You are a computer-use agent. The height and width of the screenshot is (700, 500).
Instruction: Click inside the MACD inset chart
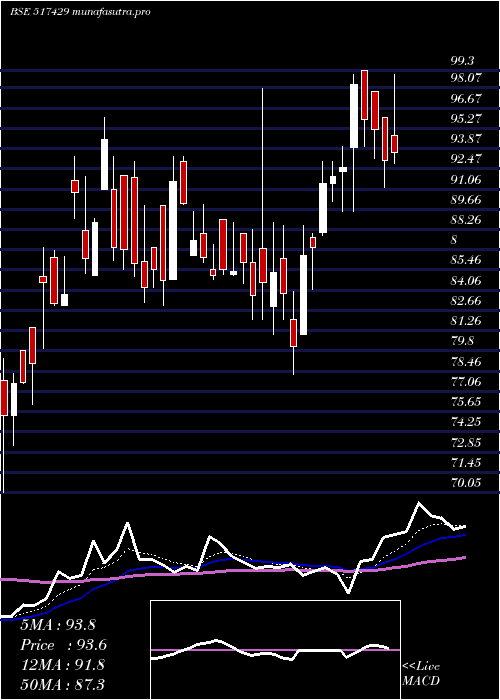[275, 650]
